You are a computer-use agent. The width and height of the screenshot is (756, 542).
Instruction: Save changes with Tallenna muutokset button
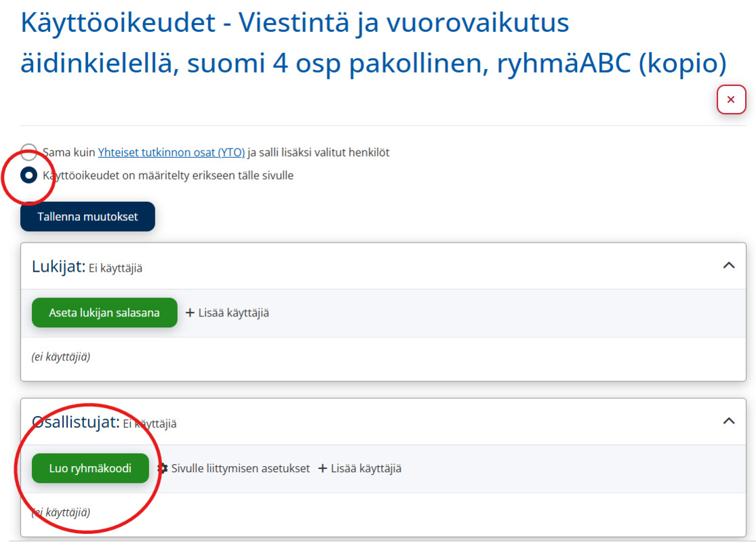[87, 217]
